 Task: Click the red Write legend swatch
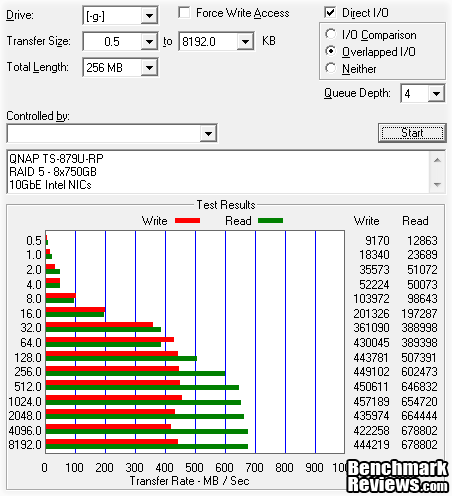tap(187, 221)
